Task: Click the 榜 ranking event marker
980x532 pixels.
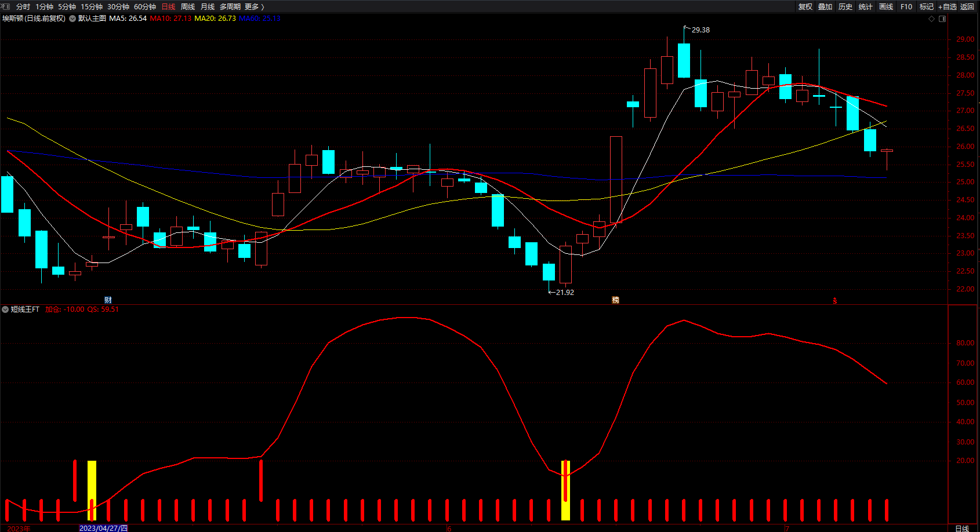Action: (616, 300)
